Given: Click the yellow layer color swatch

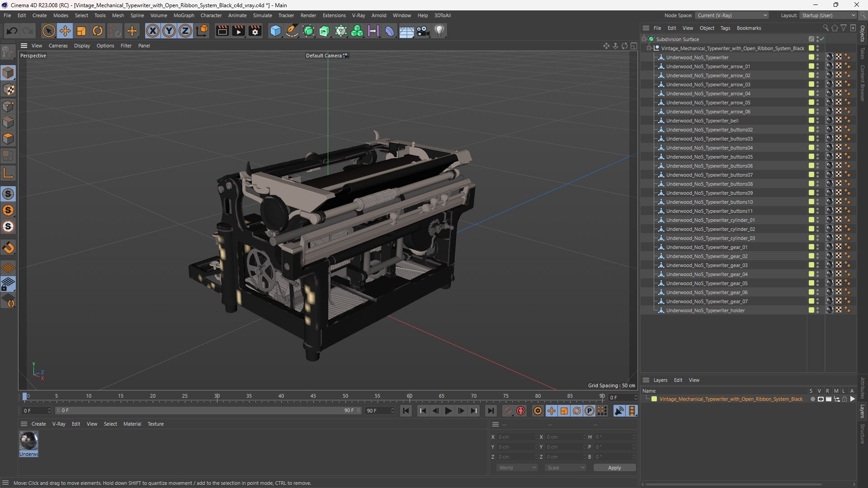Looking at the screenshot, I should click(x=654, y=399).
